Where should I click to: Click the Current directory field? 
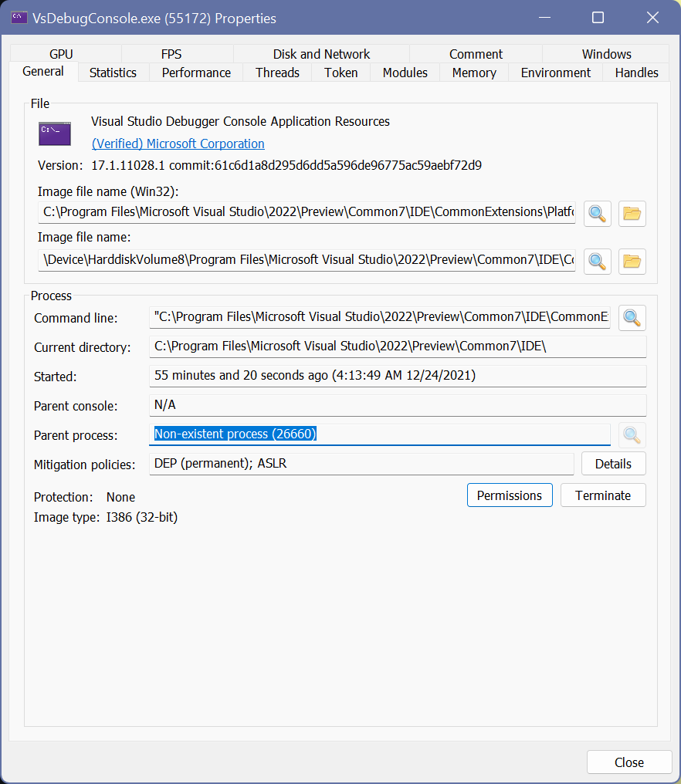tap(398, 346)
